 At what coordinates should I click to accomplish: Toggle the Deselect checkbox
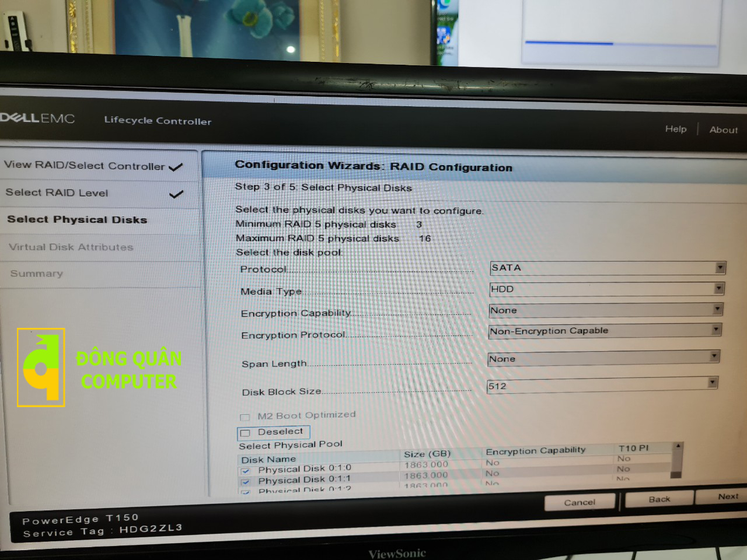click(246, 433)
